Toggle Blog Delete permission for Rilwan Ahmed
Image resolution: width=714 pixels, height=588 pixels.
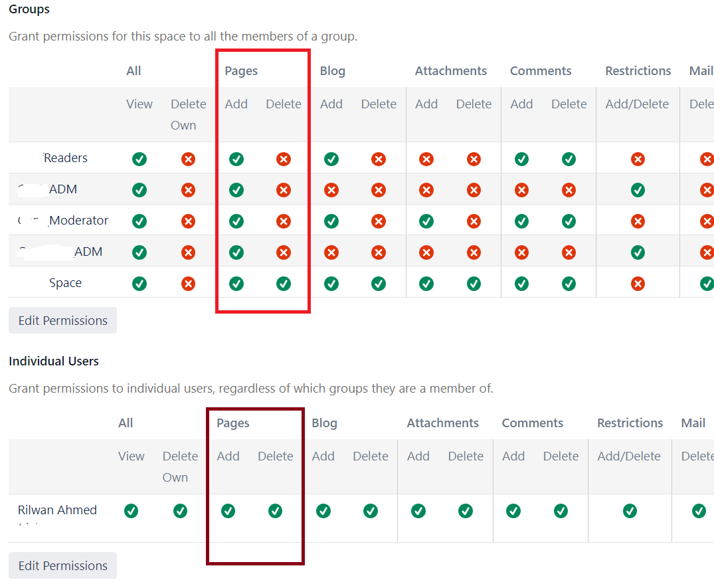click(370, 511)
